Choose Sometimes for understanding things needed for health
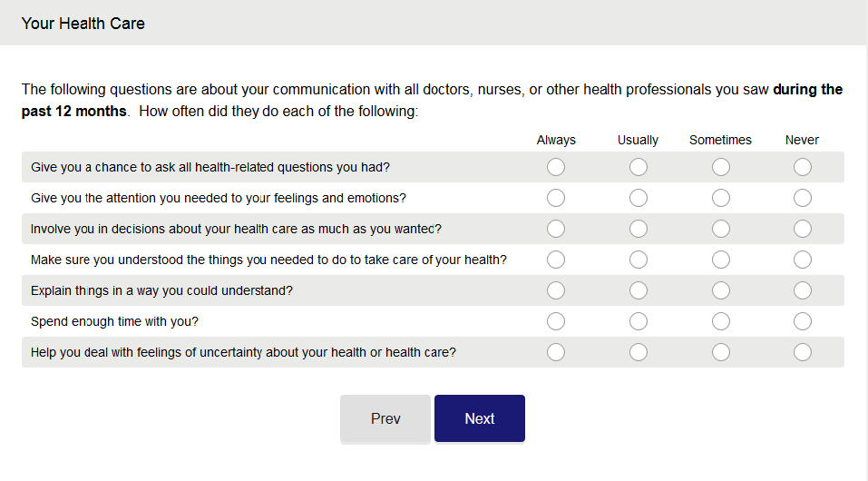The height and width of the screenshot is (481, 868). 720,260
